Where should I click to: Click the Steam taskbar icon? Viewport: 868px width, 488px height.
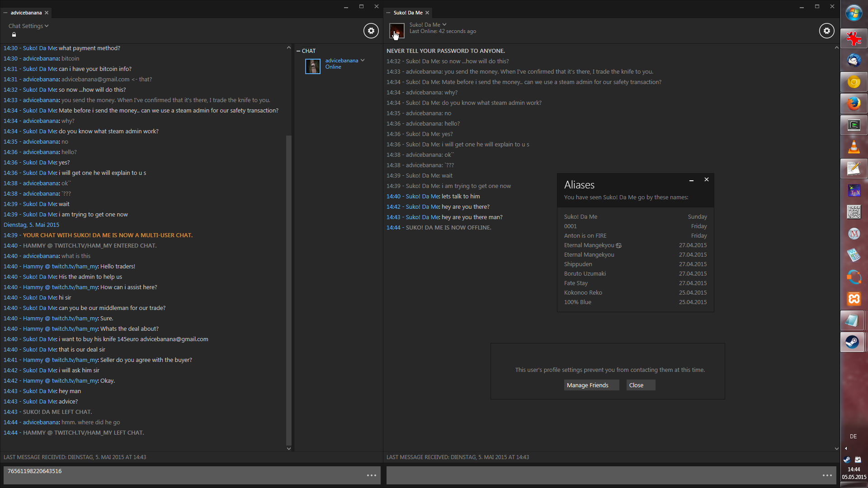[853, 342]
